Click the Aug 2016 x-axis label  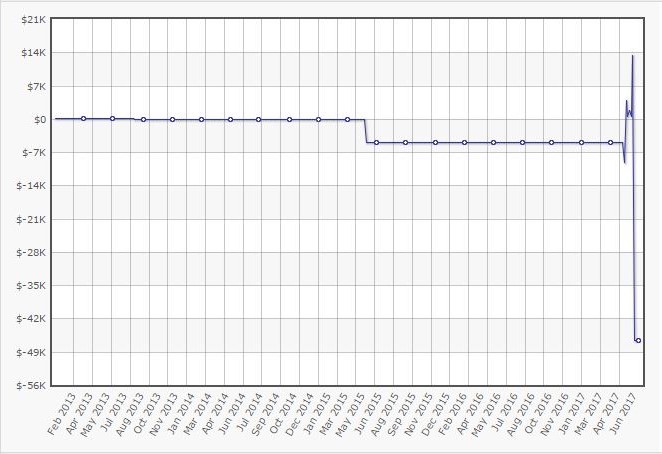click(521, 414)
